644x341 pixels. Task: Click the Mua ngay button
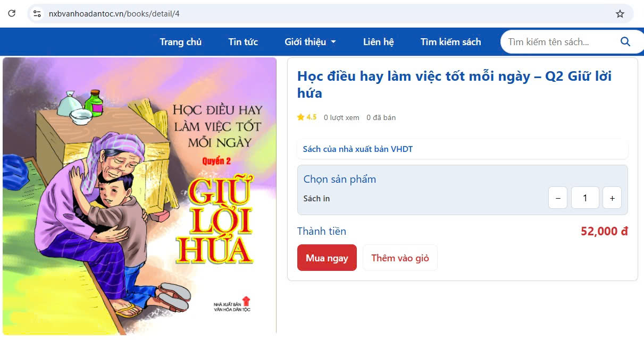(x=327, y=258)
